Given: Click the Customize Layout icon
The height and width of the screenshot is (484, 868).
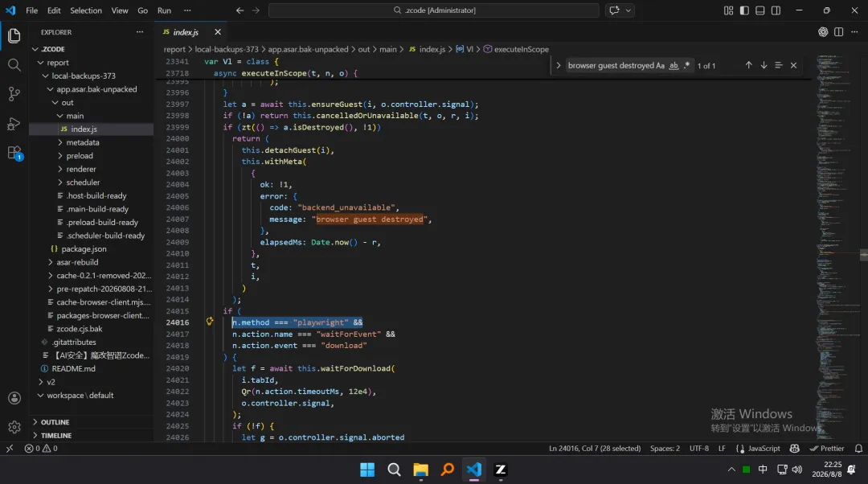Looking at the screenshot, I should click(x=728, y=10).
